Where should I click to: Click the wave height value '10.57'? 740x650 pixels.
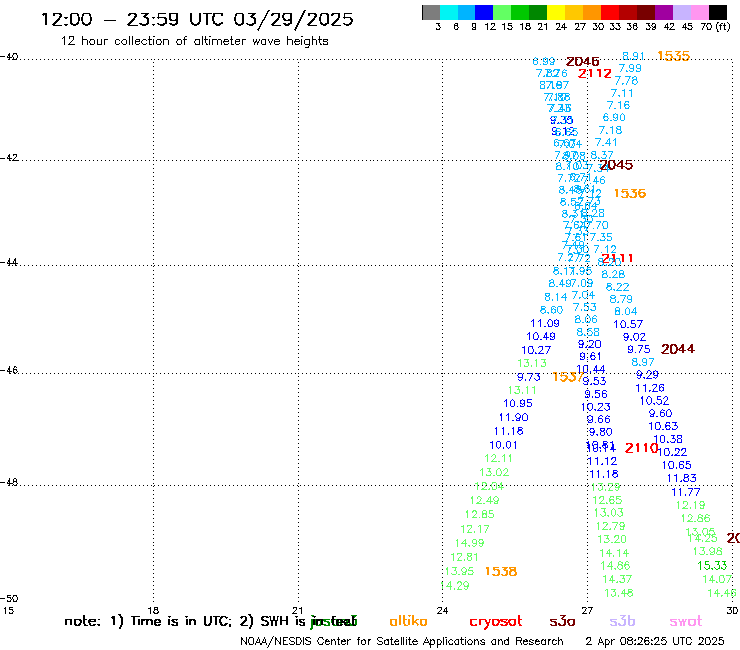click(x=628, y=324)
